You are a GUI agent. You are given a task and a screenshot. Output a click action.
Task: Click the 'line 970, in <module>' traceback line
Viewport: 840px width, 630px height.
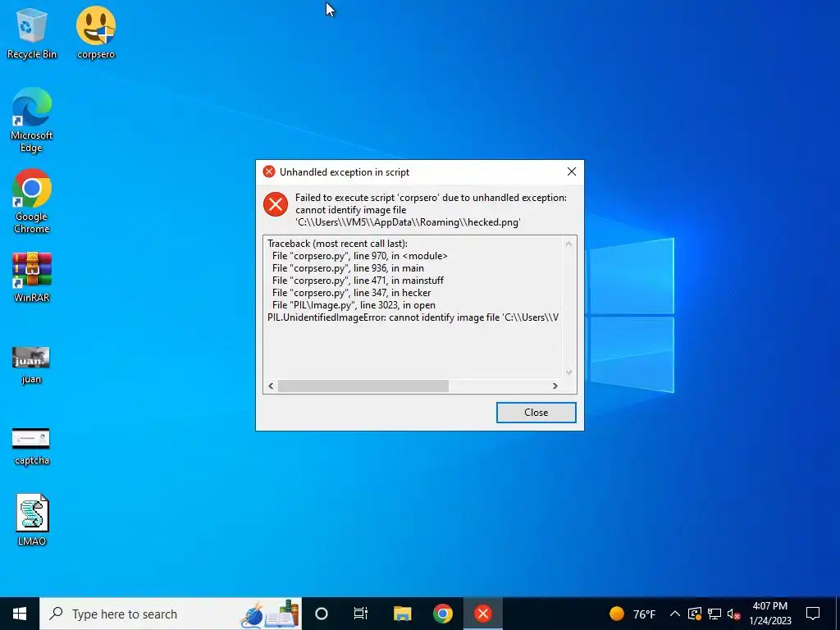click(359, 256)
